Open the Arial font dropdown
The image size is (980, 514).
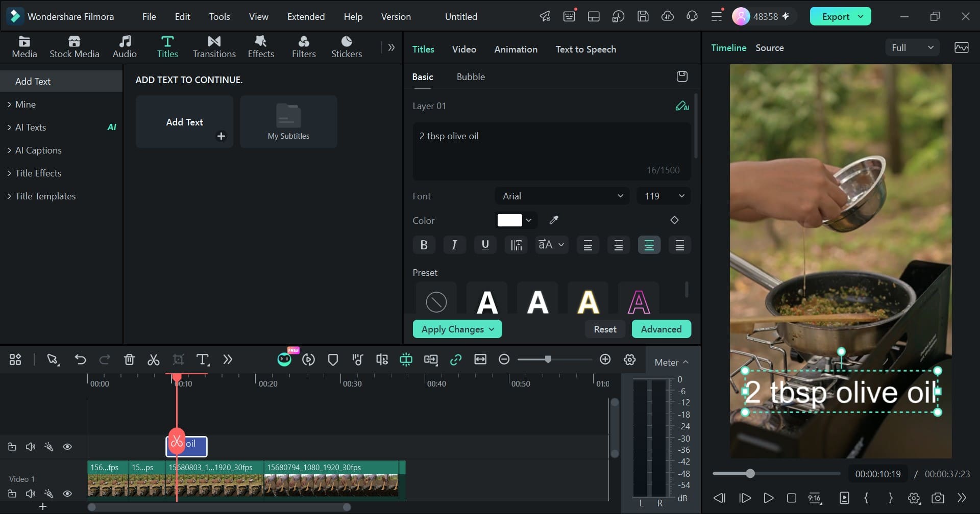click(562, 196)
